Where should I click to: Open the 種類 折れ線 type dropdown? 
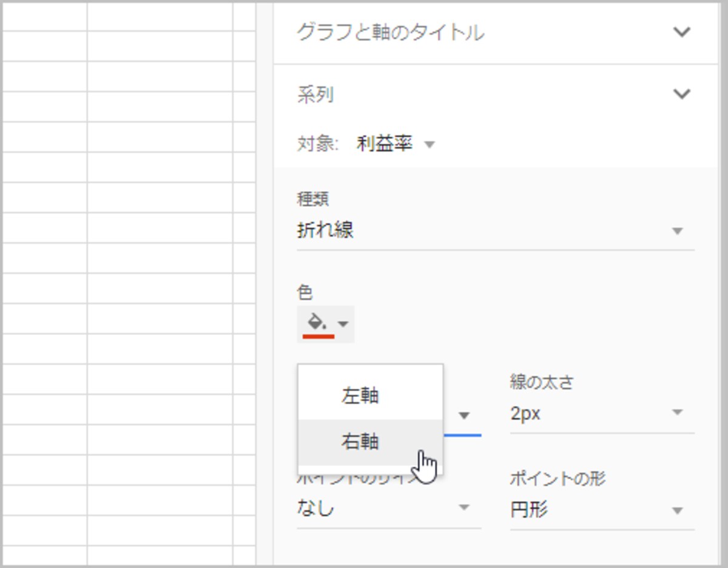pyautogui.click(x=495, y=231)
